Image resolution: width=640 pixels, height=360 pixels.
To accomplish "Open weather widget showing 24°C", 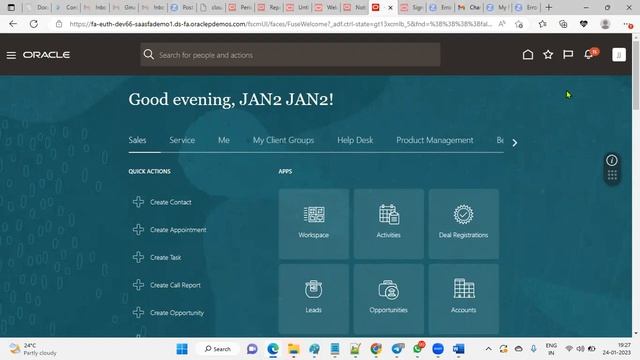I will (x=33, y=349).
